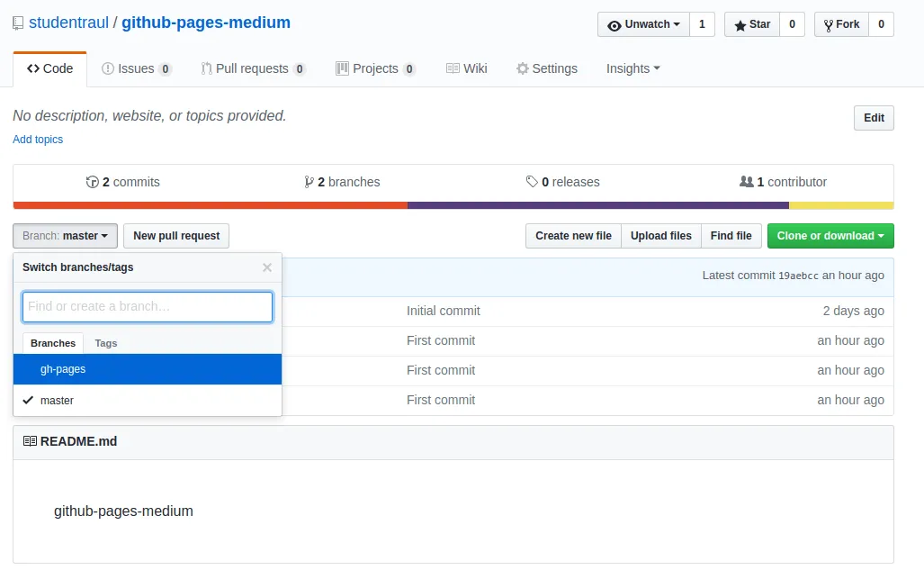Expand Clone or download dropdown
The width and height of the screenshot is (924, 579).
830,236
